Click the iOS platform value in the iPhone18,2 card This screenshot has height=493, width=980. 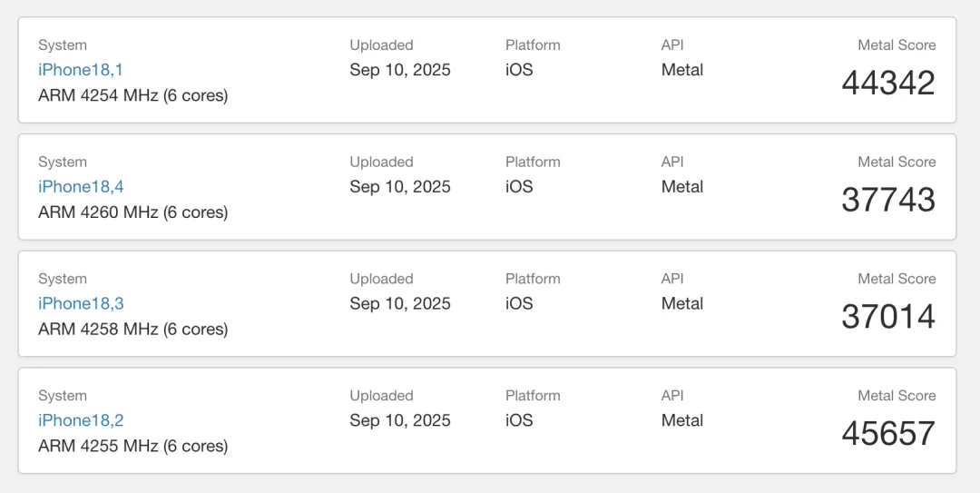click(519, 421)
